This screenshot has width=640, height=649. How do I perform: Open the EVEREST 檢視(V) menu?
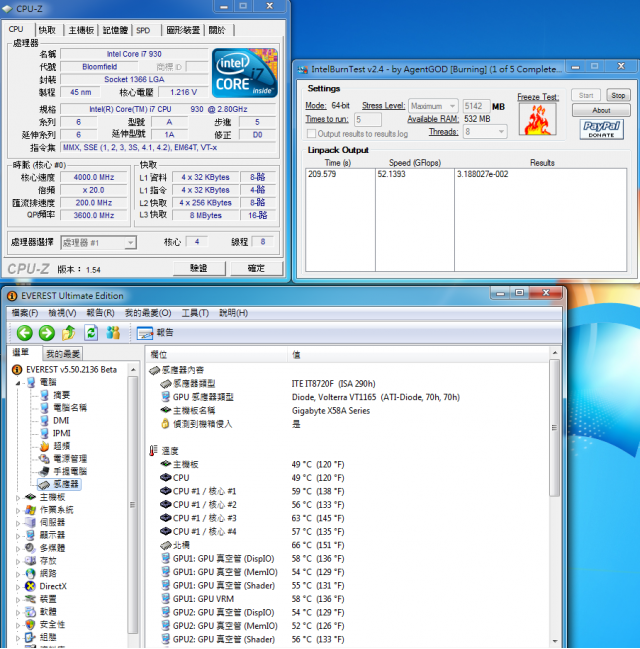click(x=62, y=313)
